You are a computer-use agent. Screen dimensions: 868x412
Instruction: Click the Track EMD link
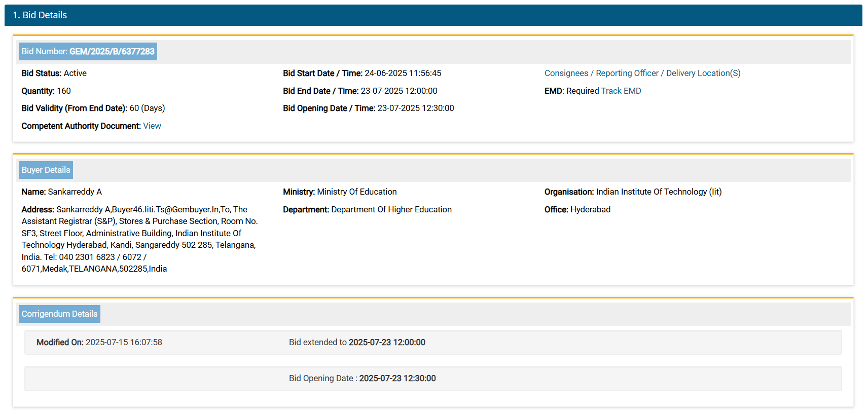(621, 91)
